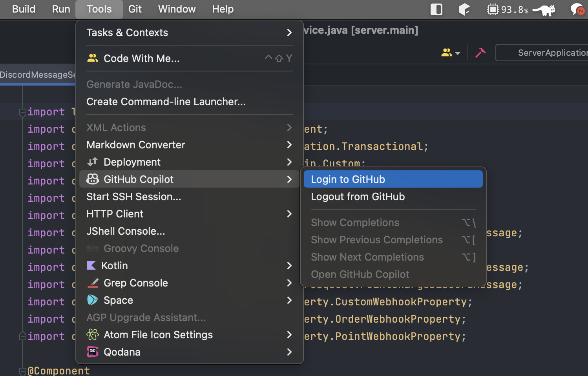Expand the Tasks & Contexts submenu arrow
The height and width of the screenshot is (376, 588).
[289, 33]
